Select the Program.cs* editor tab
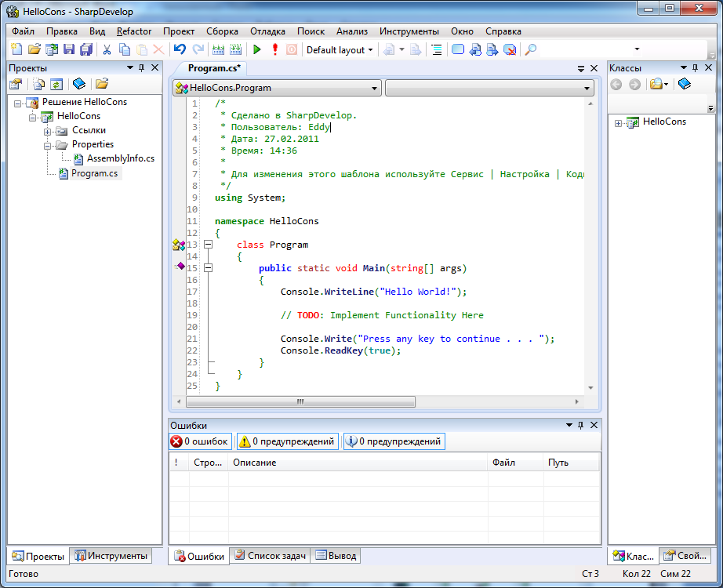Screen dimensions: 723x588 (214, 68)
